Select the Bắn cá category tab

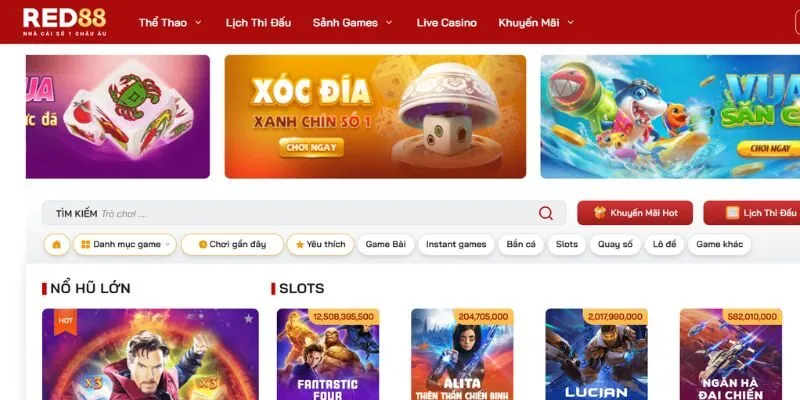521,244
